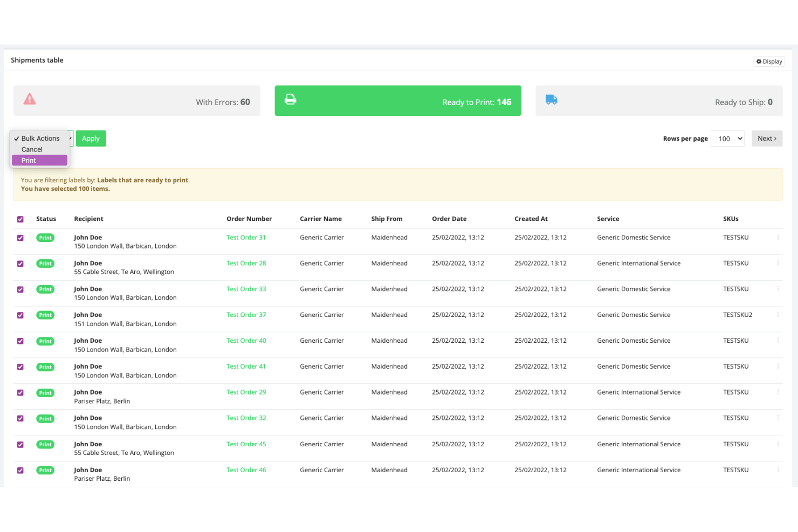Uncheck the checkbox for Test Order 32
The height and width of the screenshot is (532, 798).
tap(20, 419)
